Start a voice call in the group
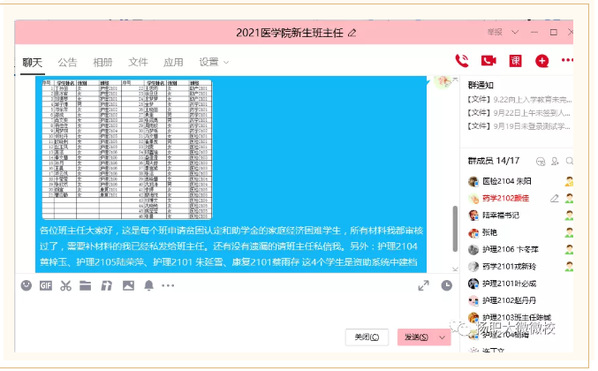Screen dimensions: 598x371 pos(462,61)
